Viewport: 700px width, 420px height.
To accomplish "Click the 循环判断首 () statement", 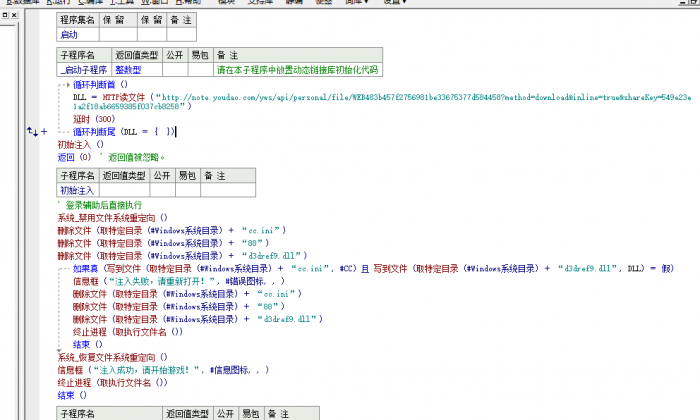I will (x=100, y=84).
